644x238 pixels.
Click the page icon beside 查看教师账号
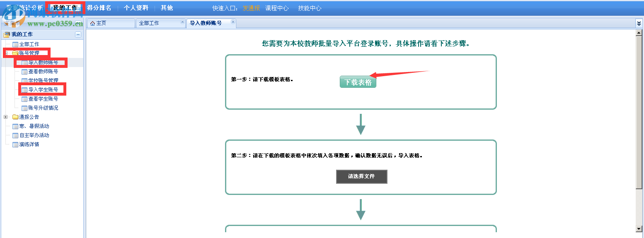coord(24,72)
